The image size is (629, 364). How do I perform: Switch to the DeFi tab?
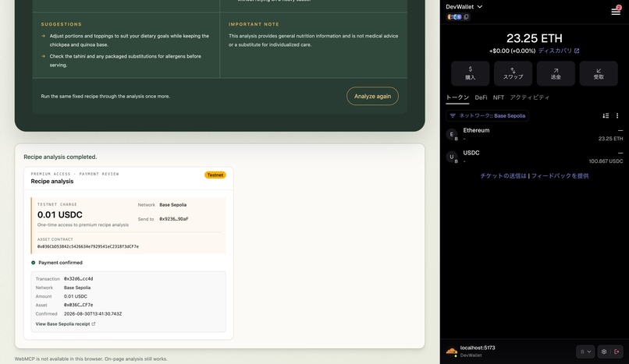(481, 97)
